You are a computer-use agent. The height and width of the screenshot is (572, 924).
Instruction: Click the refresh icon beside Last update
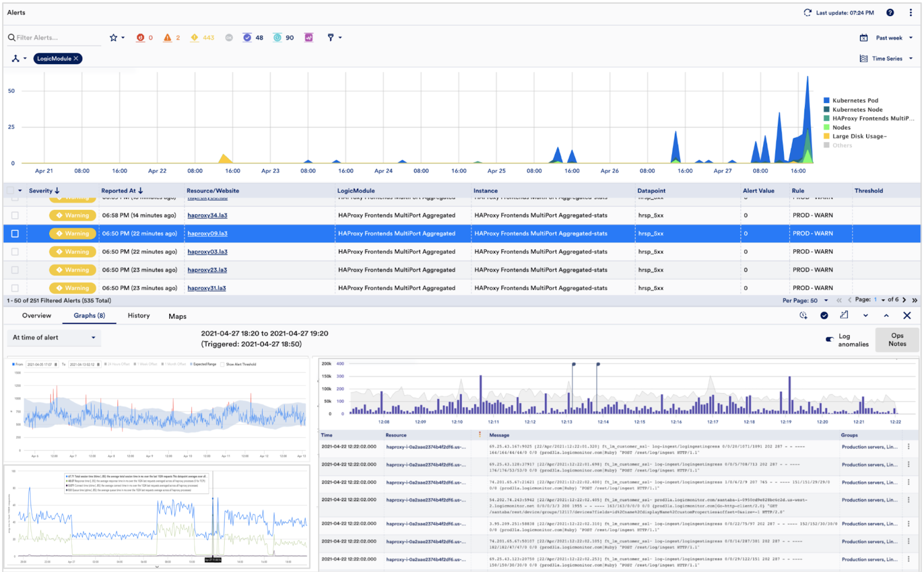click(x=807, y=13)
